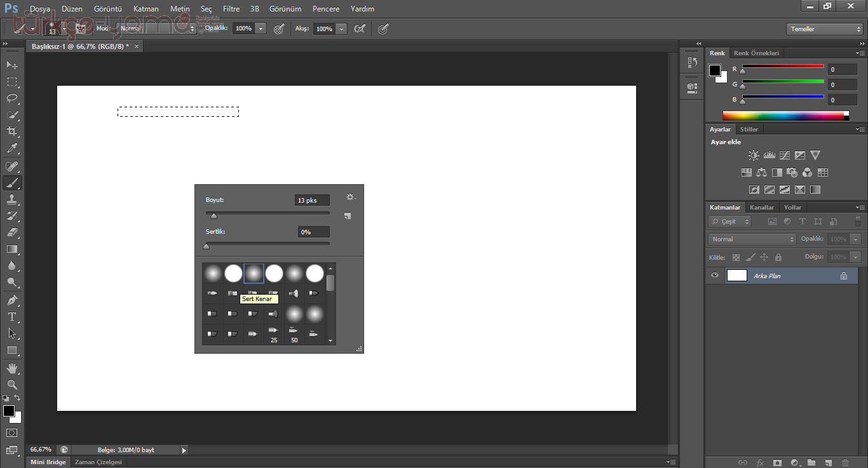Create a new layer button

[x=828, y=463]
